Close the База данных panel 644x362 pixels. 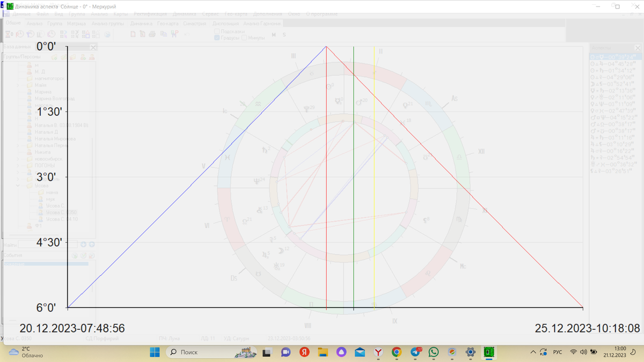(93, 48)
